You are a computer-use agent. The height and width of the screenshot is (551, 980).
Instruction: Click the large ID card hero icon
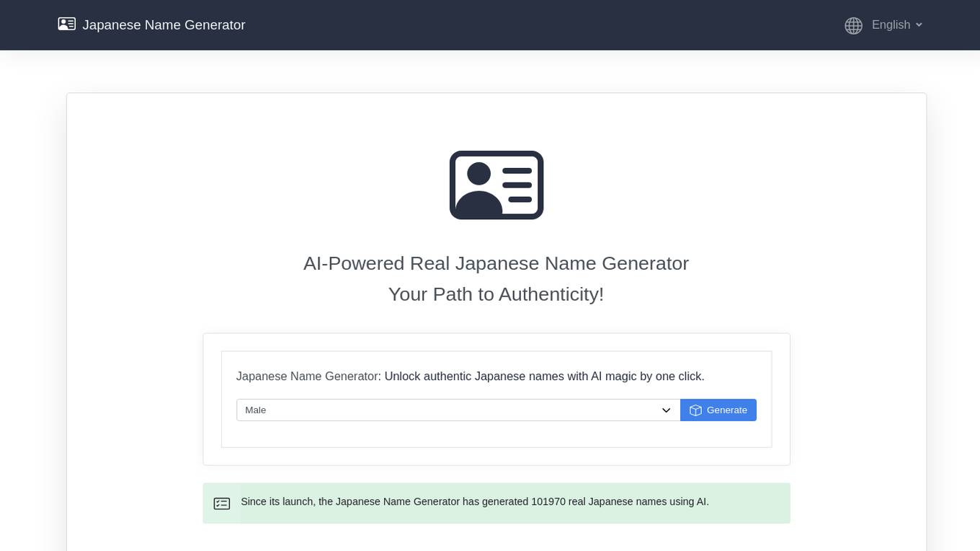(x=496, y=185)
